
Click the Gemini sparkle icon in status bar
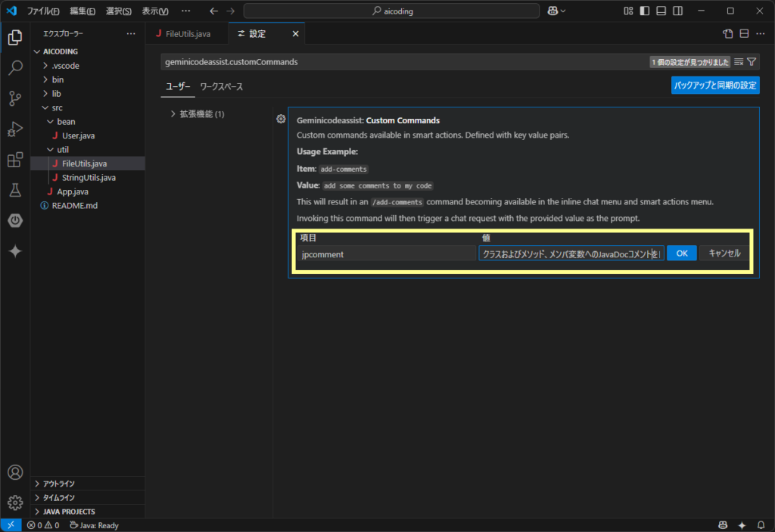742,525
